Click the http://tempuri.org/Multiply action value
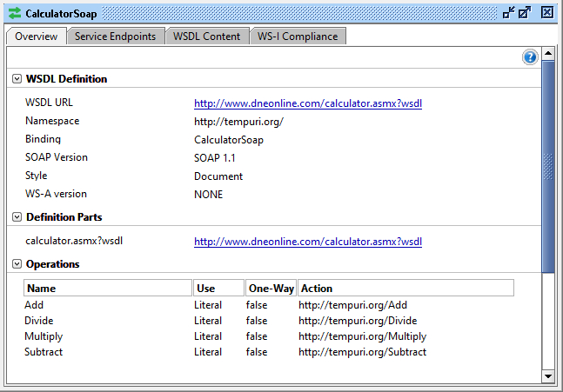 (x=362, y=336)
